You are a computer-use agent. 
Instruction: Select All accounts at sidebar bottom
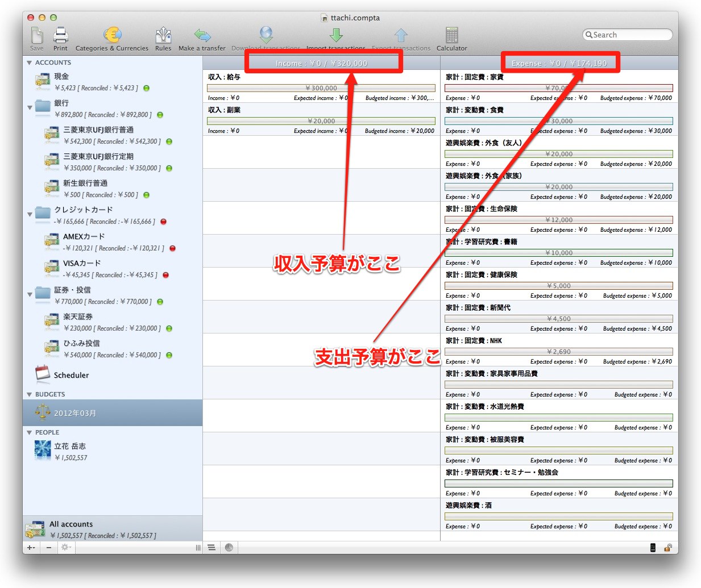[71, 524]
